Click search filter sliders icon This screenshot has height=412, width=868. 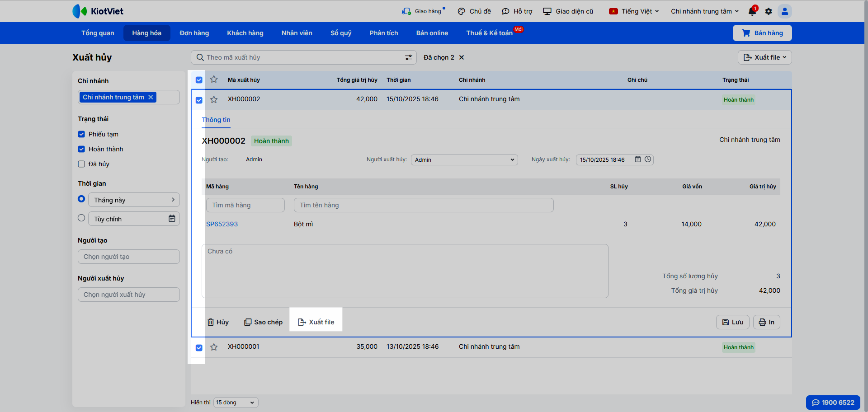click(x=409, y=57)
